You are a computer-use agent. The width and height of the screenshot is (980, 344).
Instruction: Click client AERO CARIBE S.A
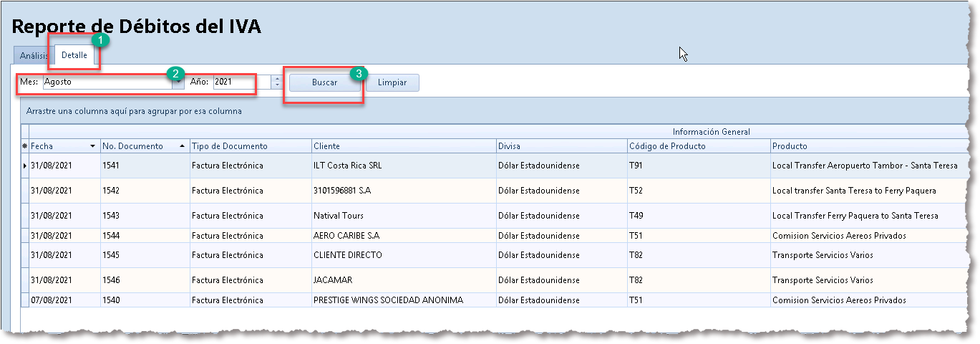[x=346, y=236]
